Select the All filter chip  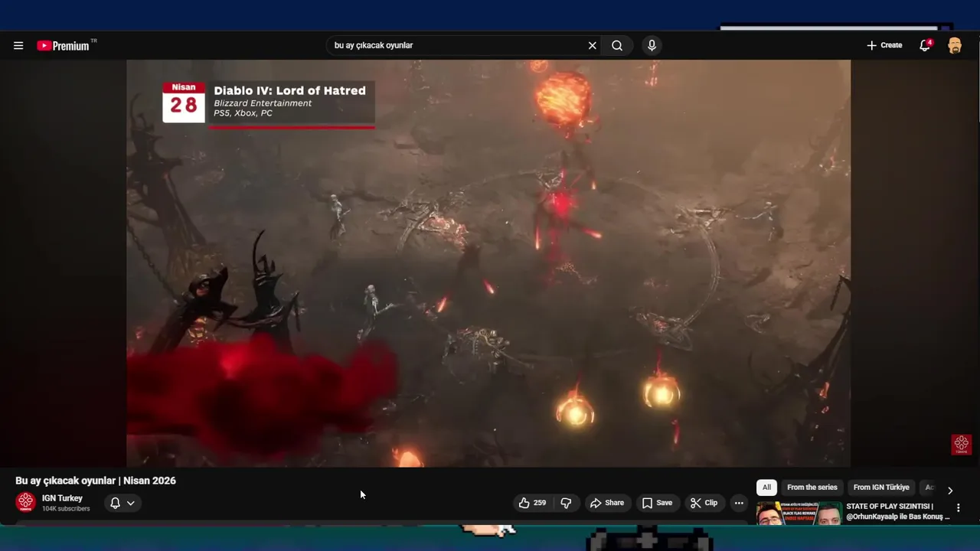click(x=766, y=487)
